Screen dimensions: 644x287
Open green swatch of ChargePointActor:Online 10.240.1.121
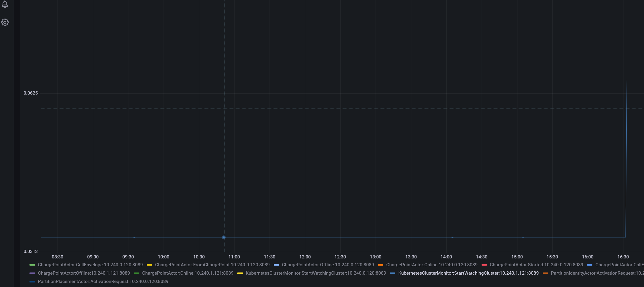(137, 273)
